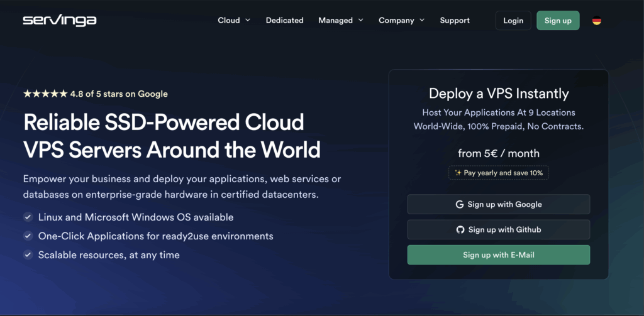Click checkmark icon beside One-Click Applications
The width and height of the screenshot is (644, 316).
tap(28, 236)
